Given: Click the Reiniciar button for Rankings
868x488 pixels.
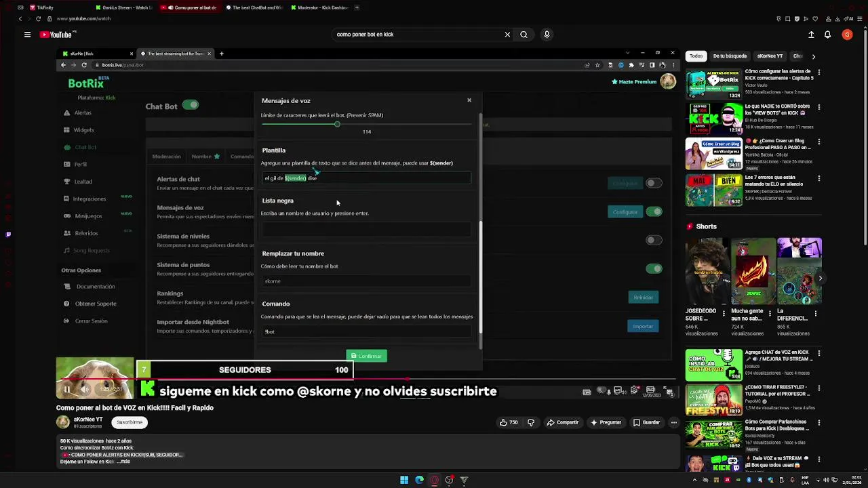Looking at the screenshot, I should click(643, 298).
